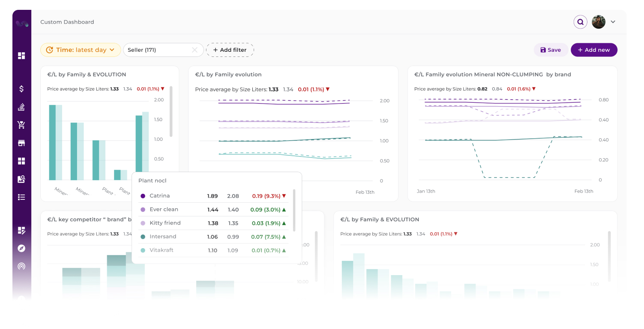The image size is (644, 329).
Task: Click the user profile avatar
Action: 599,22
